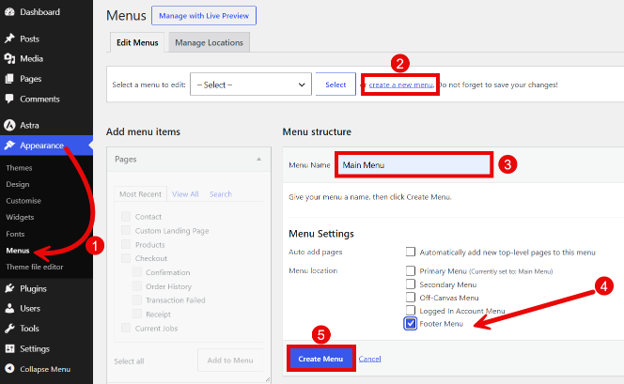Click the Settings sliders icon
This screenshot has width=624, height=384.
click(10, 349)
